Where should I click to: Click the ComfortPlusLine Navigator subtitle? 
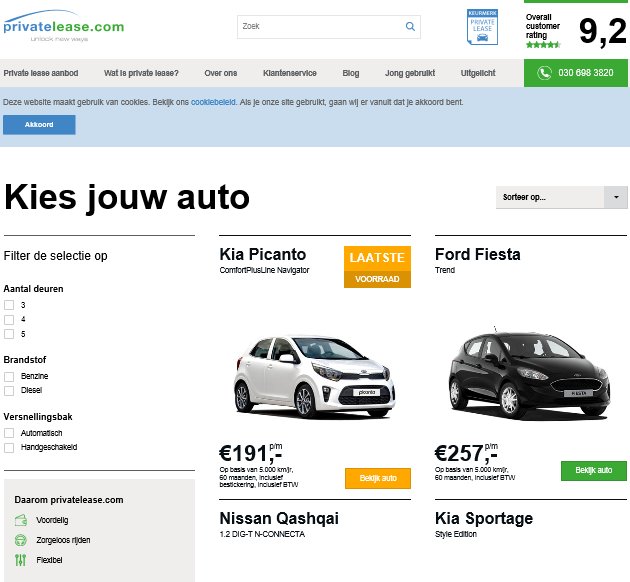pyautogui.click(x=264, y=270)
